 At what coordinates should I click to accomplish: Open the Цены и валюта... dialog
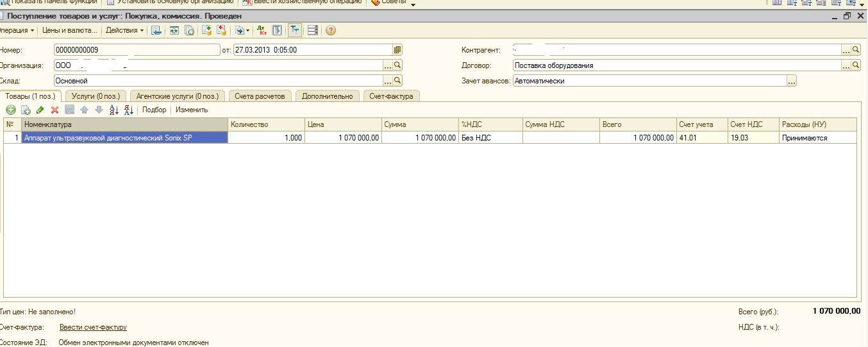click(70, 30)
